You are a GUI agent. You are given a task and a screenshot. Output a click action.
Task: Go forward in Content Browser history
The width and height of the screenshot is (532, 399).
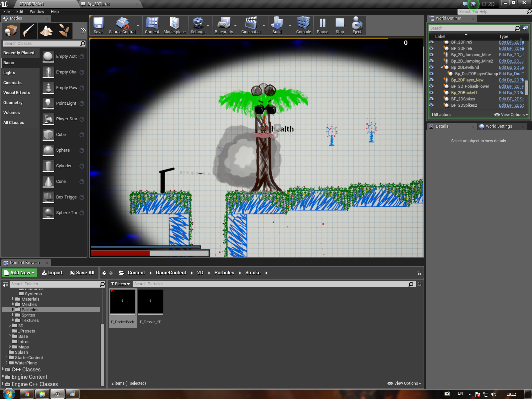click(111, 273)
